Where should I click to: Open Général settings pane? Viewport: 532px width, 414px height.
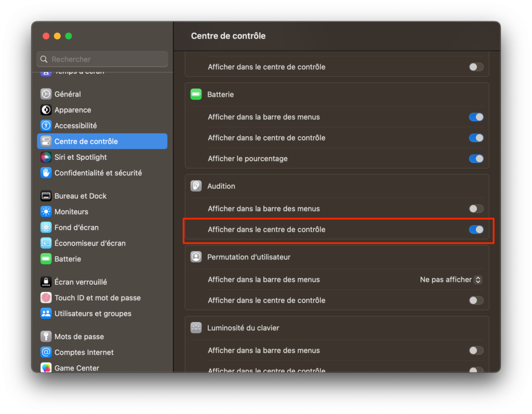point(102,94)
